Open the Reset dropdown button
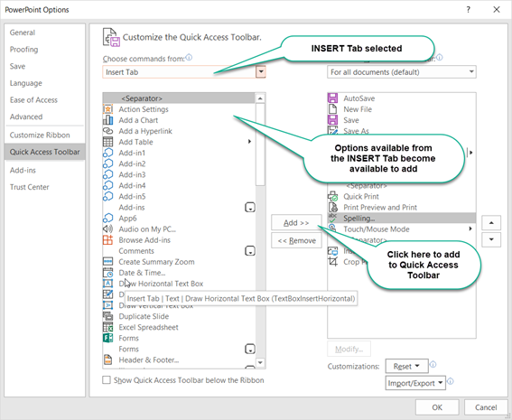This screenshot has height=420, width=512. pyautogui.click(x=406, y=366)
